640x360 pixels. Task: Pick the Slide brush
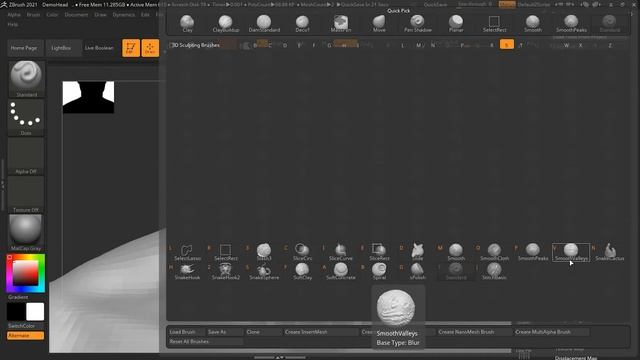tap(418, 252)
